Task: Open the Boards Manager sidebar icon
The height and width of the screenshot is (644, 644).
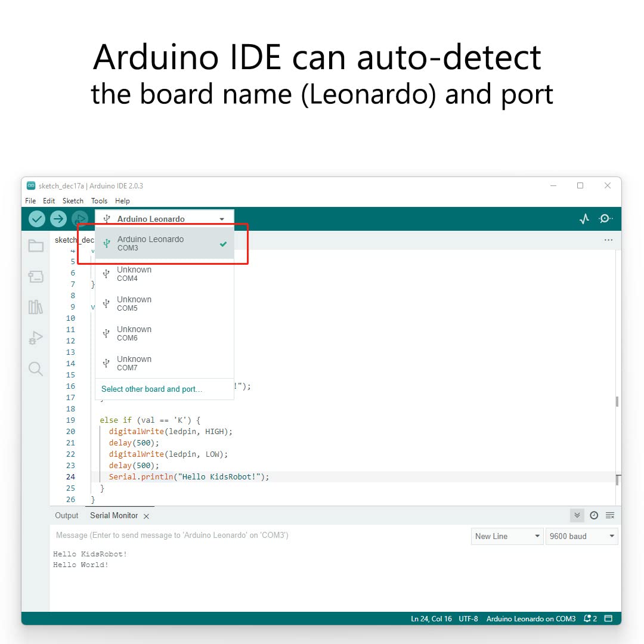Action: [36, 277]
